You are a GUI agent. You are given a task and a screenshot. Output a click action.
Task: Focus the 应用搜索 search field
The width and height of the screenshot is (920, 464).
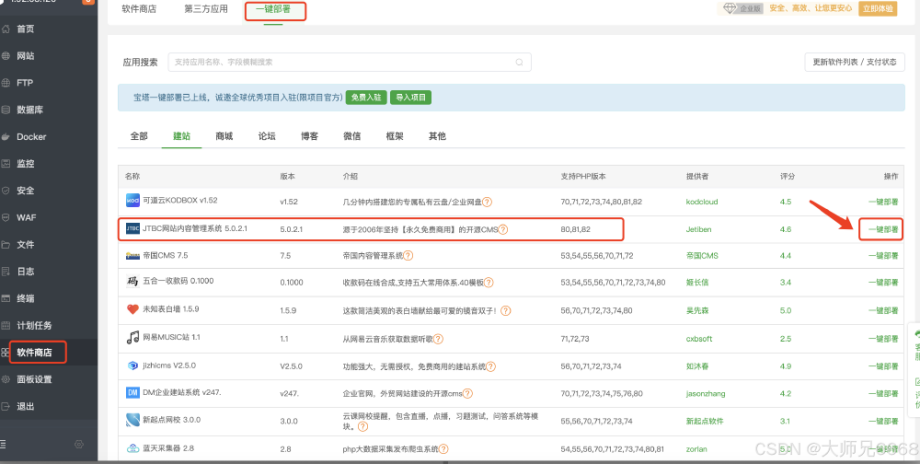coord(350,62)
